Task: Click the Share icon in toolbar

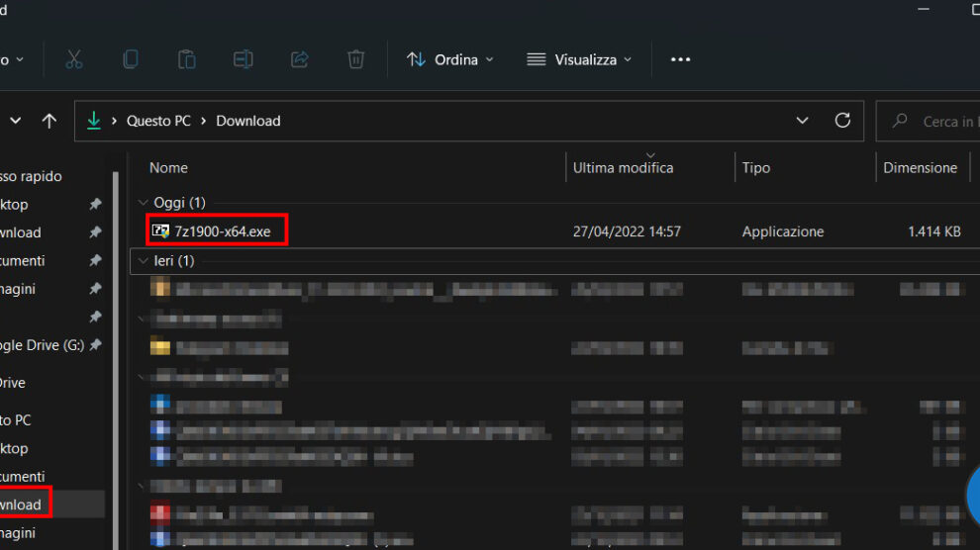Action: click(x=299, y=59)
